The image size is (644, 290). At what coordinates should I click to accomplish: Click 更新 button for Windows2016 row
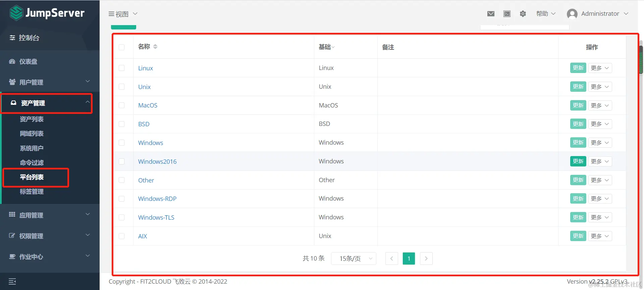pos(578,161)
